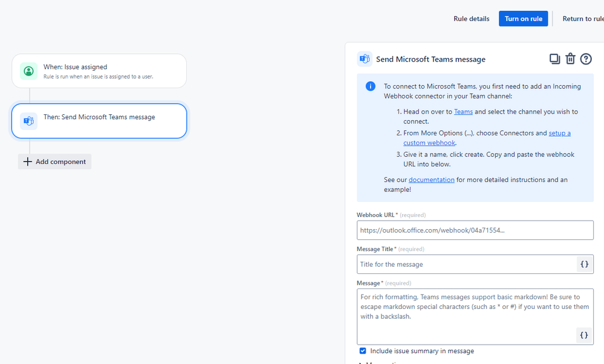
Task: Select the Then: Send Microsoft Teams message card
Action: click(99, 121)
